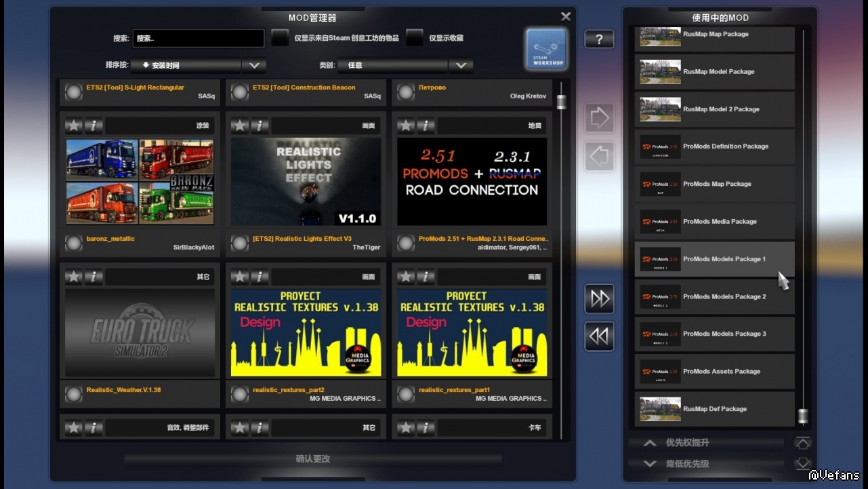Toggle the realistic_rextures_part2 mod circle
868x489 pixels.
click(x=240, y=394)
